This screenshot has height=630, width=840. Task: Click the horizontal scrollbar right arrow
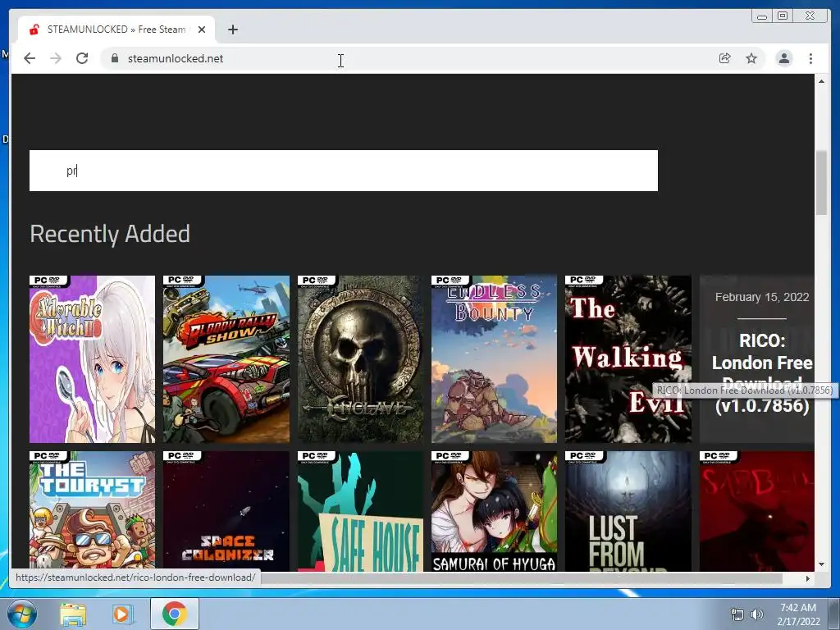pyautogui.click(x=808, y=578)
